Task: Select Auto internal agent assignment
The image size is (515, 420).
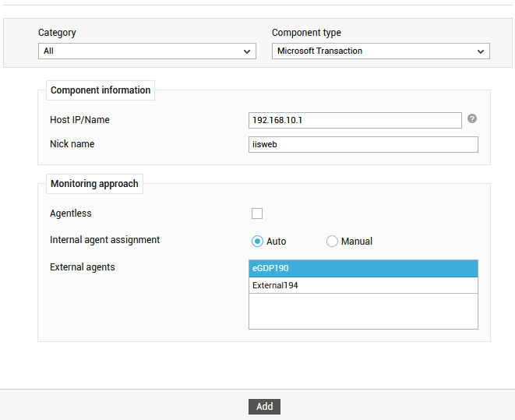Action: coord(257,242)
